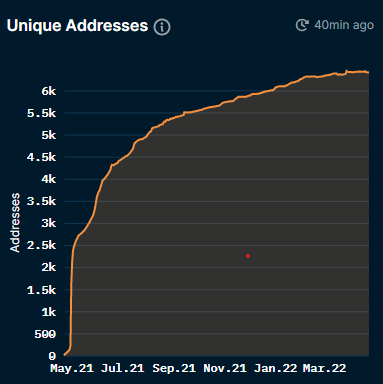Click the refresh clock icon
The image size is (383, 384).
pos(302,25)
